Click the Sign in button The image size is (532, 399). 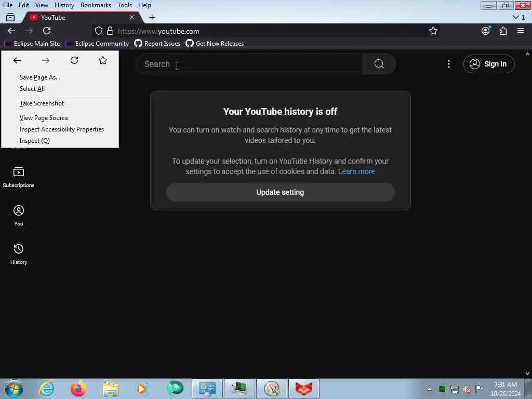[489, 64]
